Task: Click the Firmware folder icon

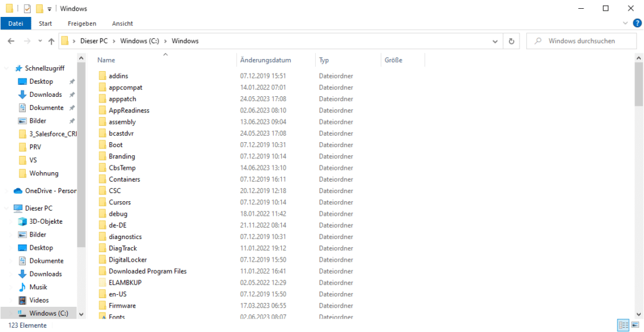Action: click(103, 306)
